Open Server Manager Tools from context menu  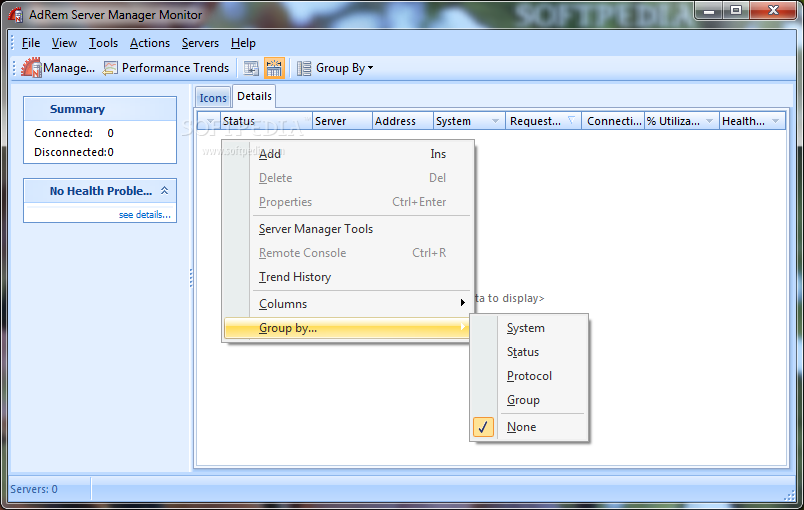coord(347,229)
